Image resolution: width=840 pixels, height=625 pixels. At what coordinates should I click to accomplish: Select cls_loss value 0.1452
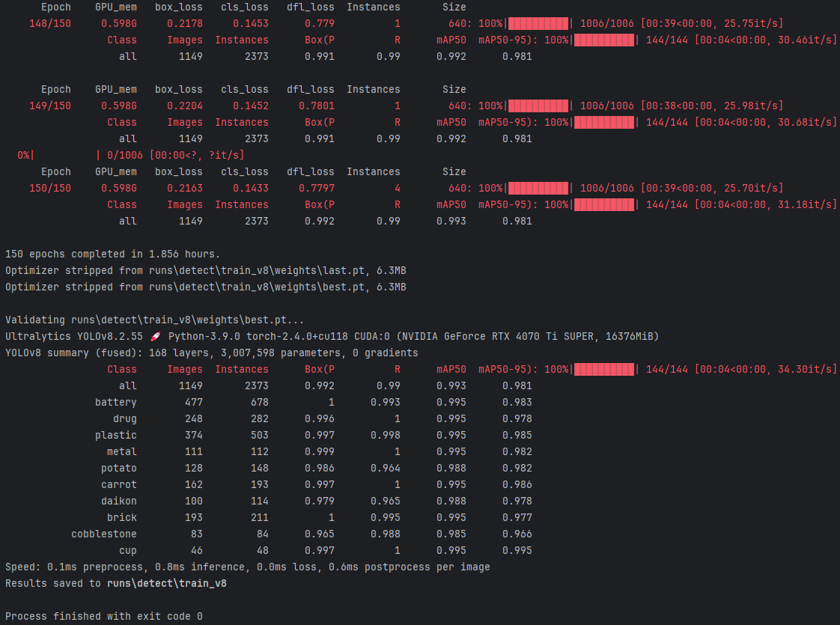[251, 106]
